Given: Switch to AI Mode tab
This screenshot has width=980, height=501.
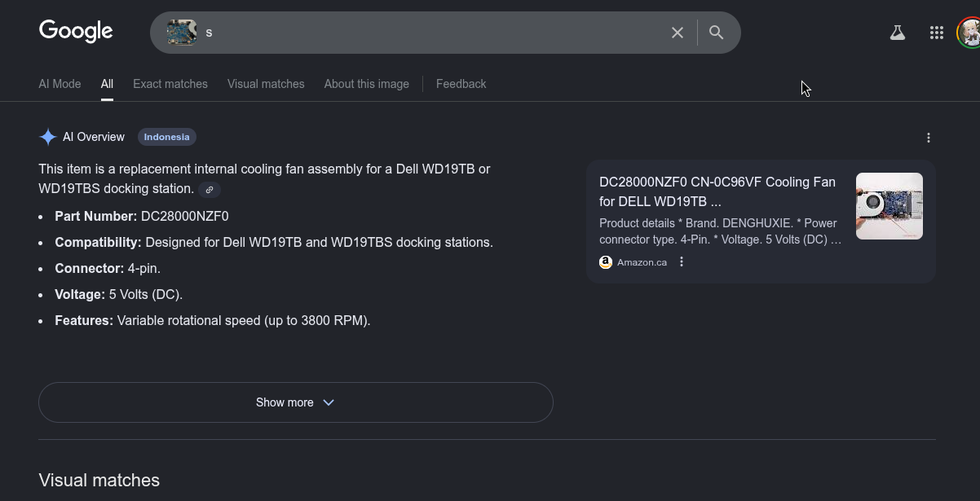Looking at the screenshot, I should pos(60,84).
